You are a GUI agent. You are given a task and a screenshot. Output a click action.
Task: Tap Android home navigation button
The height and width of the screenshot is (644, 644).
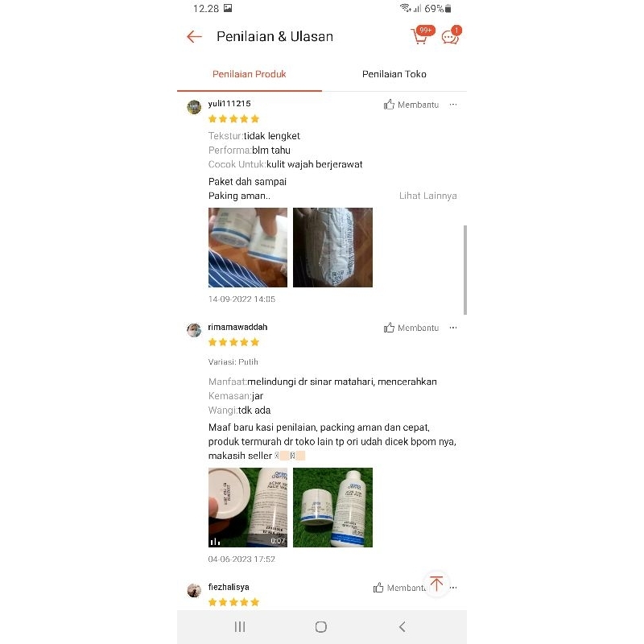(x=320, y=627)
